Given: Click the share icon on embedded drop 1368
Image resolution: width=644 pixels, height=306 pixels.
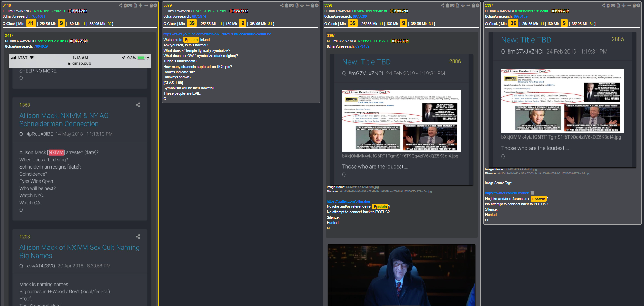Looking at the screenshot, I should coord(138,105).
